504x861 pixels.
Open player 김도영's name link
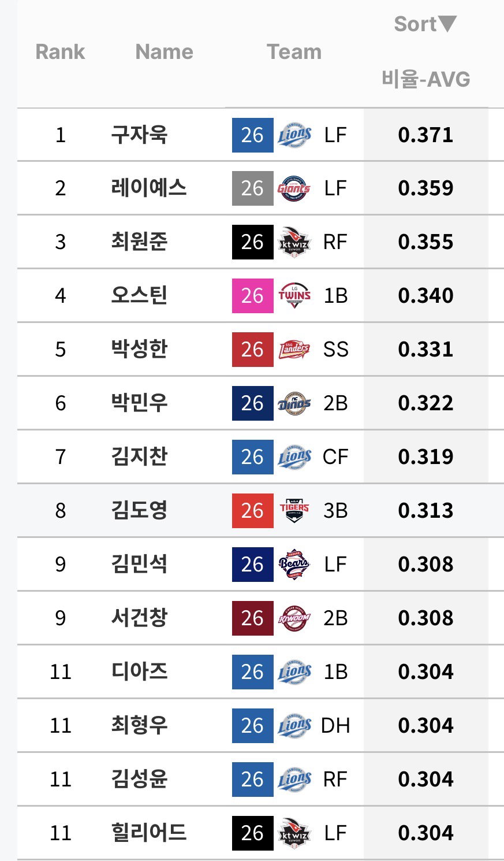pos(140,511)
